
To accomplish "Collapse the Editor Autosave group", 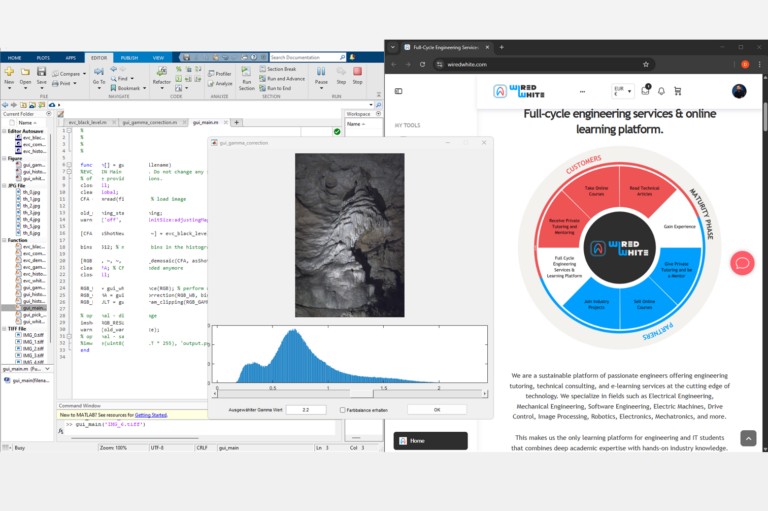I will click(x=4, y=131).
